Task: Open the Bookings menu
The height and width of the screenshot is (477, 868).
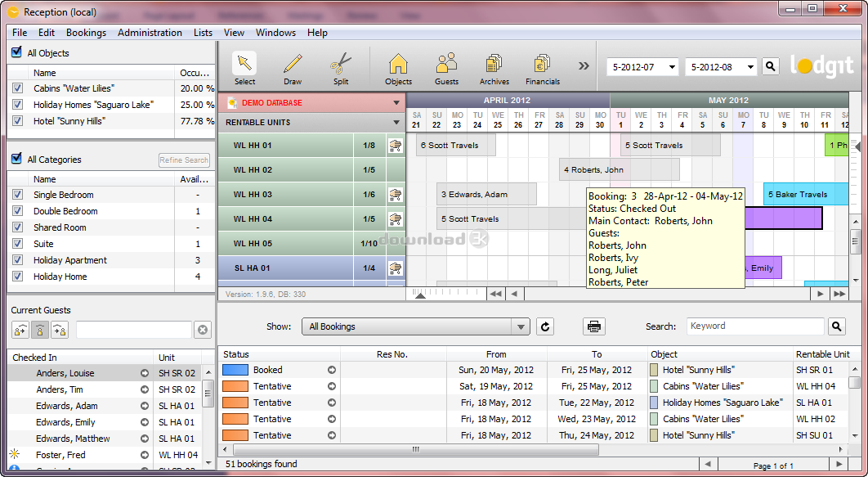Action: [86, 33]
